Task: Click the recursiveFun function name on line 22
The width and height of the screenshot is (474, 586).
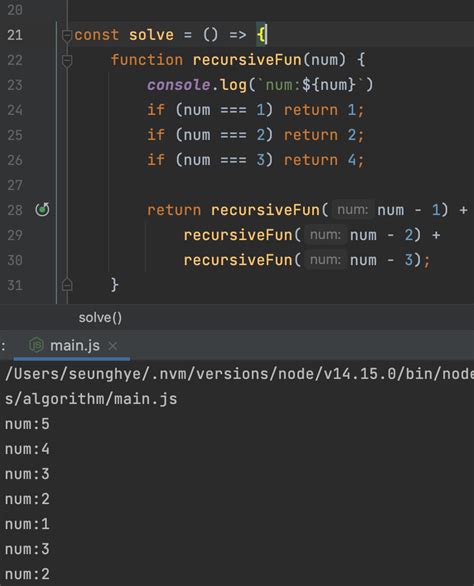Action: (247, 60)
